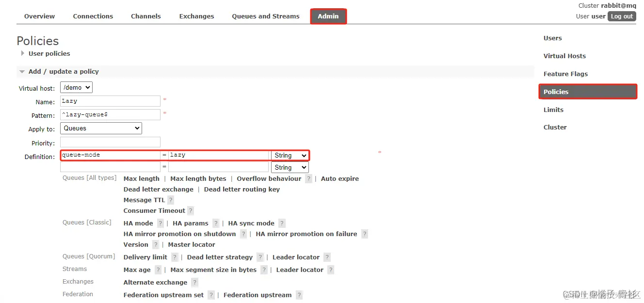Switch to the Connections tab
The height and width of the screenshot is (303, 644).
[x=93, y=16]
